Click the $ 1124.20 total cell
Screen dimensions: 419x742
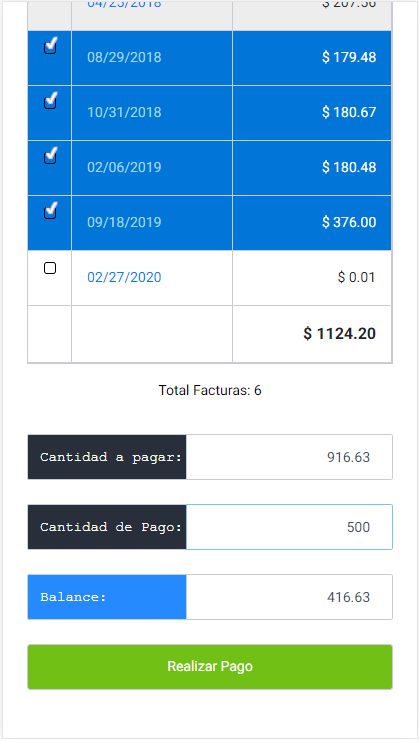point(312,334)
